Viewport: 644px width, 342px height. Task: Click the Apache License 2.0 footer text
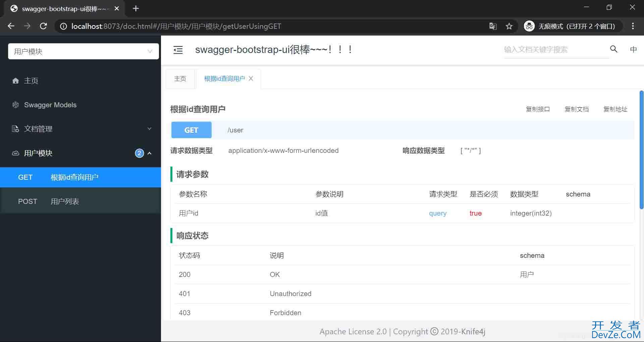pyautogui.click(x=353, y=332)
